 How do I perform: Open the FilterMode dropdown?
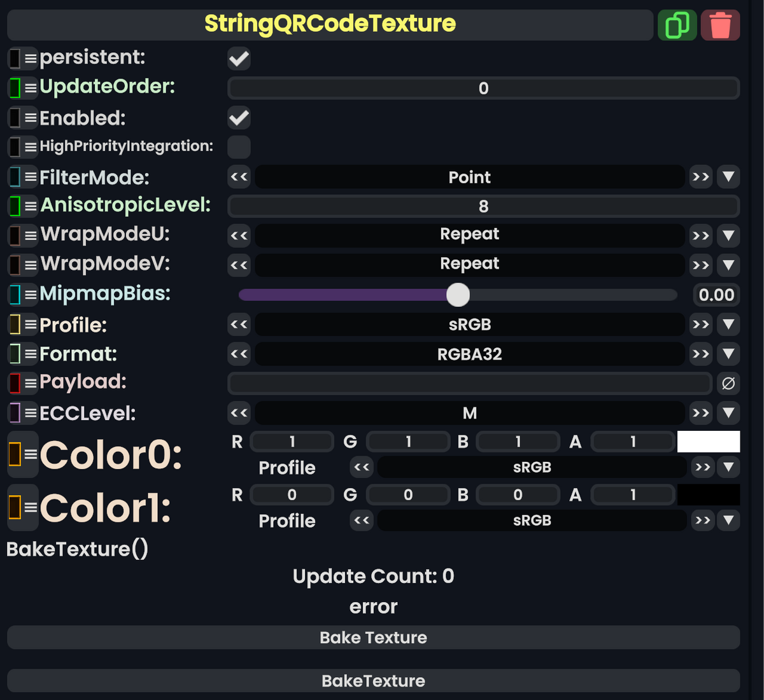coord(728,177)
